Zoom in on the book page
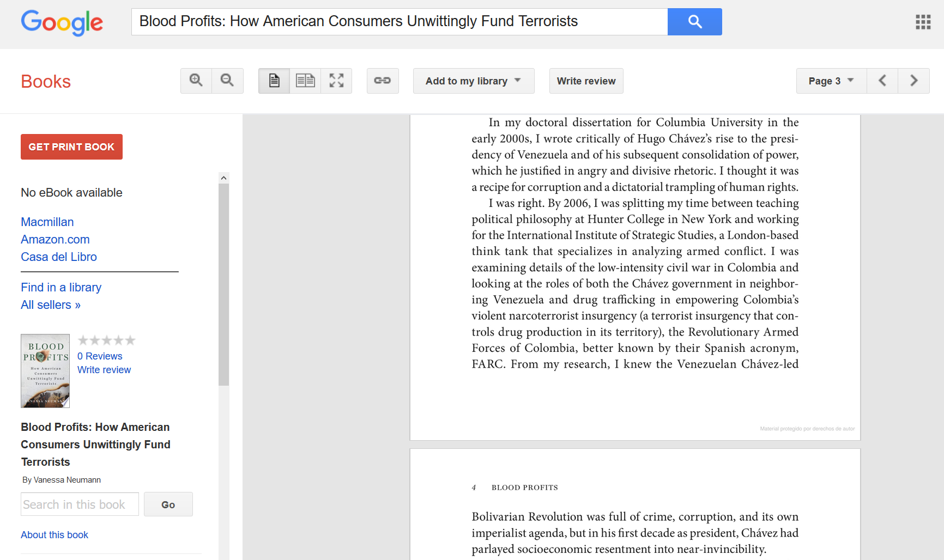This screenshot has height=560, width=944. pos(196,81)
